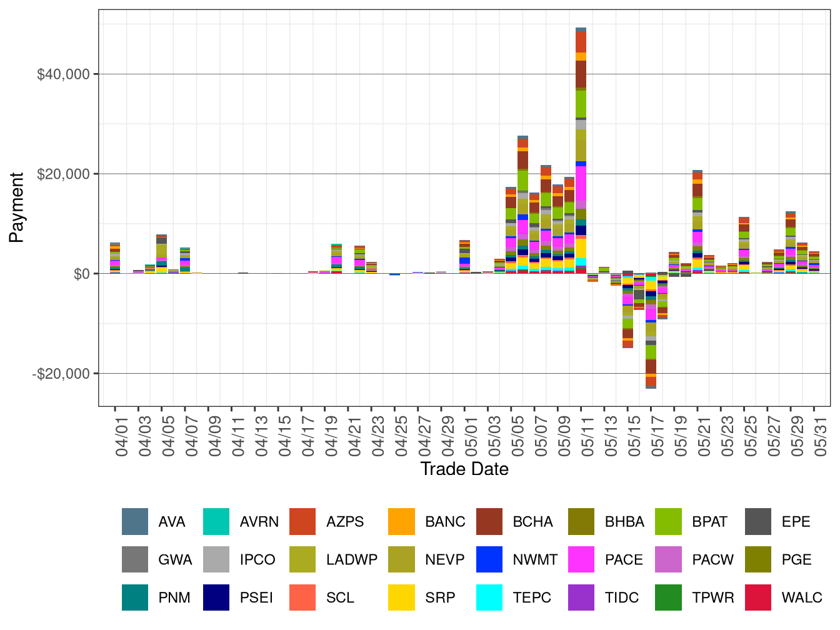Screen dimensions: 840x630
Task: Click the GWA legend color swatch
Action: [135, 559]
